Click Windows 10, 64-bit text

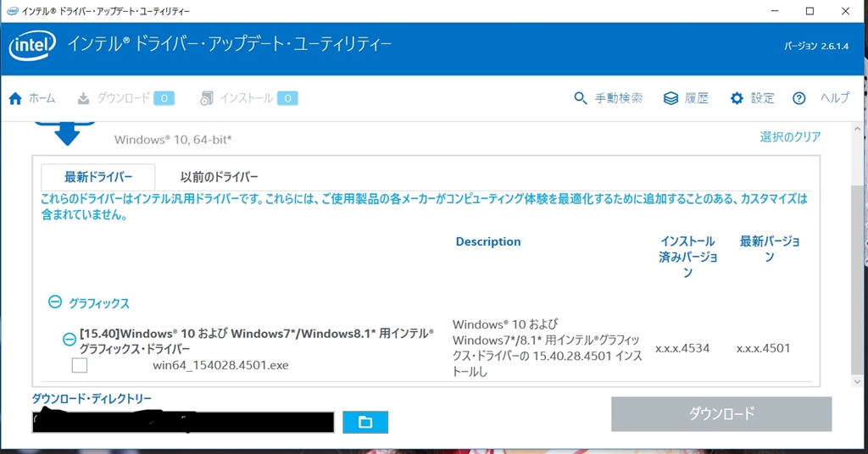[x=173, y=140]
